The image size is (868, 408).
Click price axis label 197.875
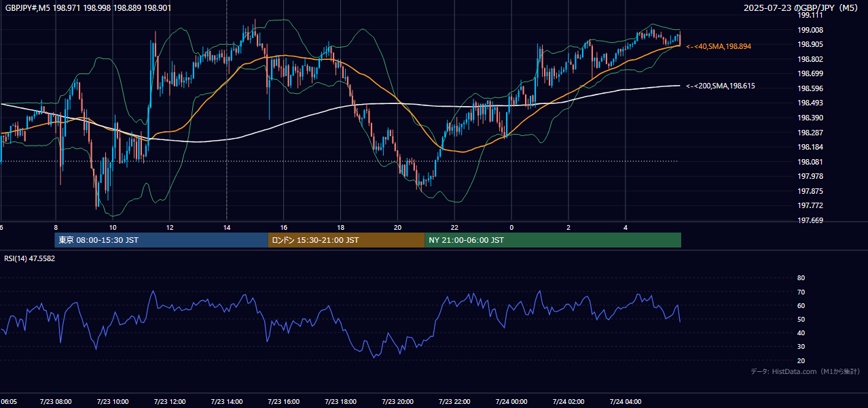click(810, 191)
